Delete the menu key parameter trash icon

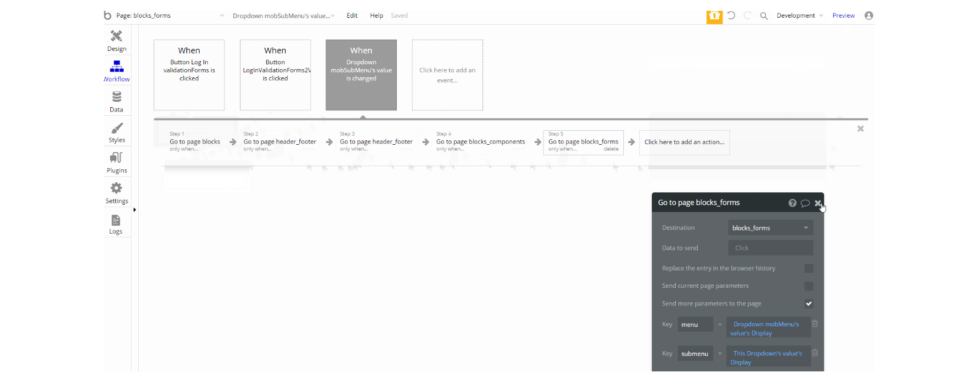(815, 324)
